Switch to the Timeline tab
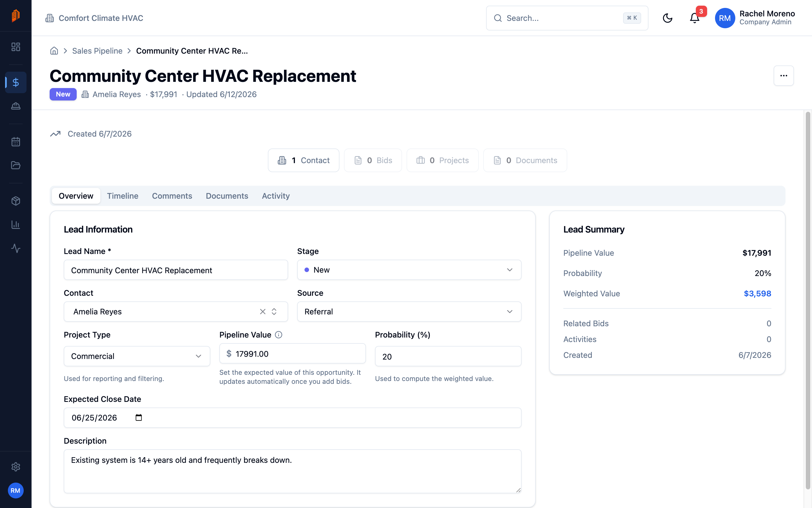 point(122,196)
